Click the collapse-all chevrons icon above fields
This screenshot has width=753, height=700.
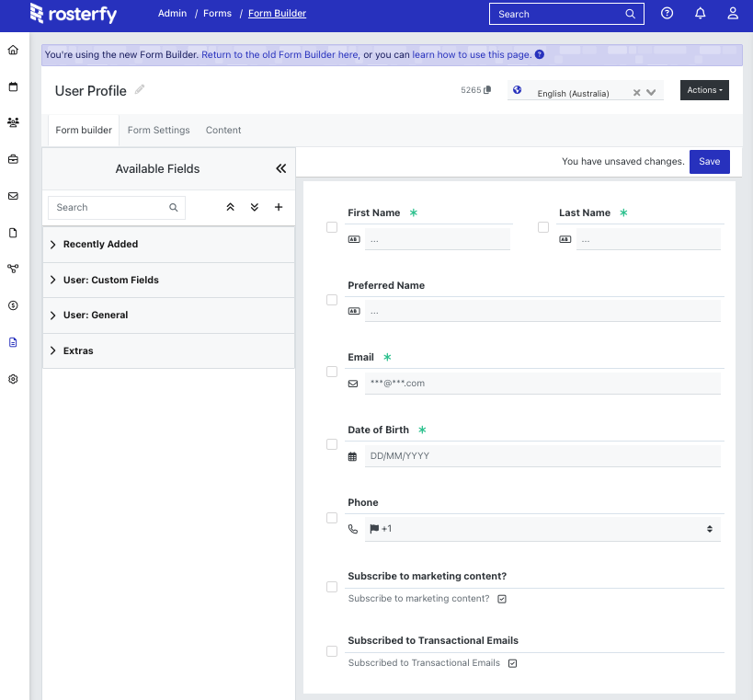coord(230,207)
